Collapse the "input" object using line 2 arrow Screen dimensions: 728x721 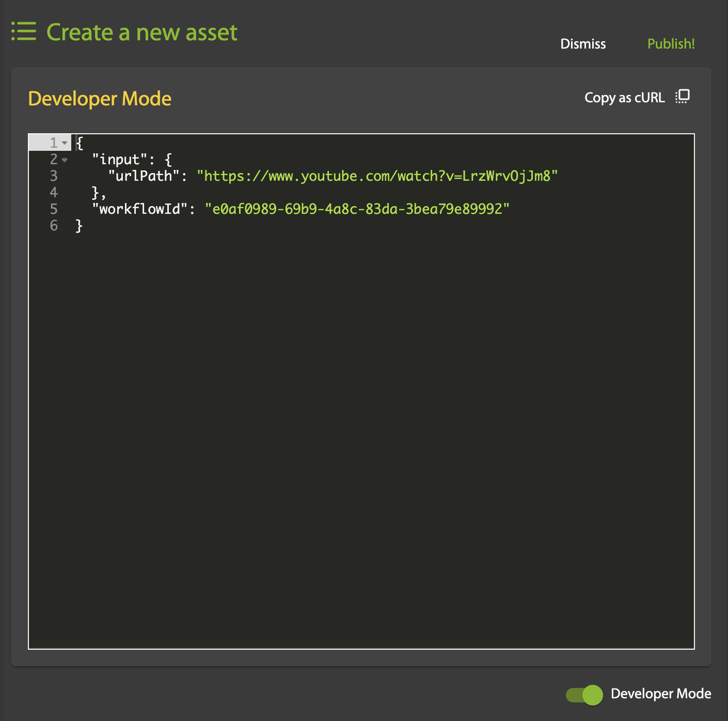click(x=65, y=160)
